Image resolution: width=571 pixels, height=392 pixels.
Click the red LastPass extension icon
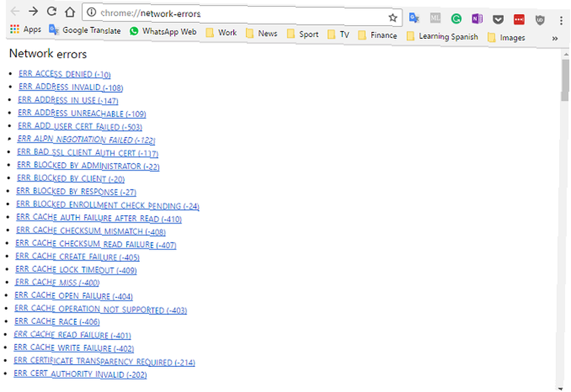(x=519, y=19)
